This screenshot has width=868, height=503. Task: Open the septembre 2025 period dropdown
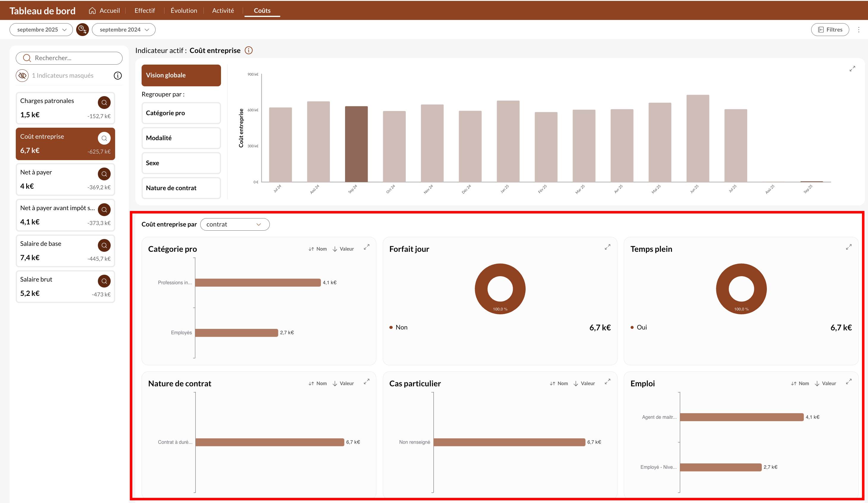point(41,30)
